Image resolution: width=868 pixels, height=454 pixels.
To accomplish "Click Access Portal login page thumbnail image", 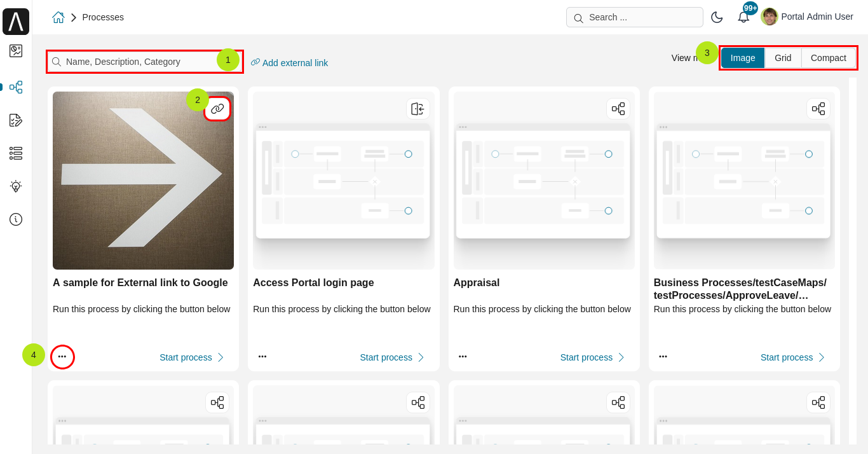I will (344, 181).
